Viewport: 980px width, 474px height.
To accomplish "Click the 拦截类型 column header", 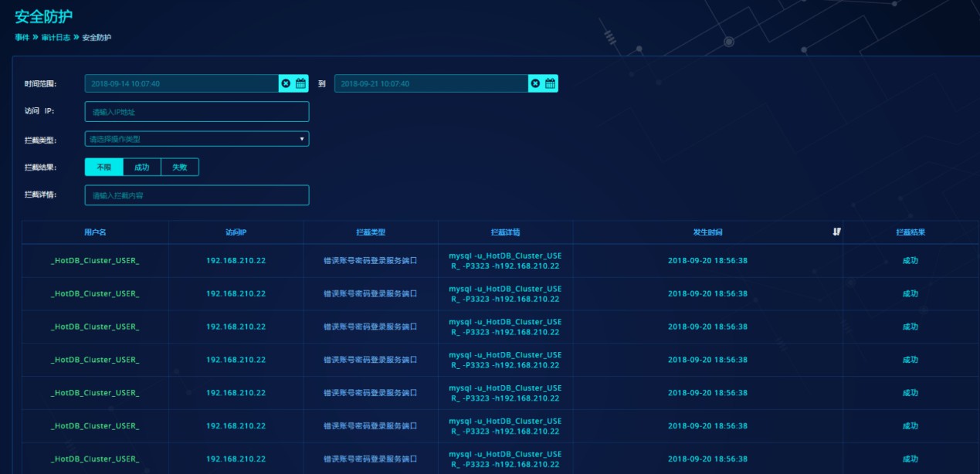I will click(371, 232).
